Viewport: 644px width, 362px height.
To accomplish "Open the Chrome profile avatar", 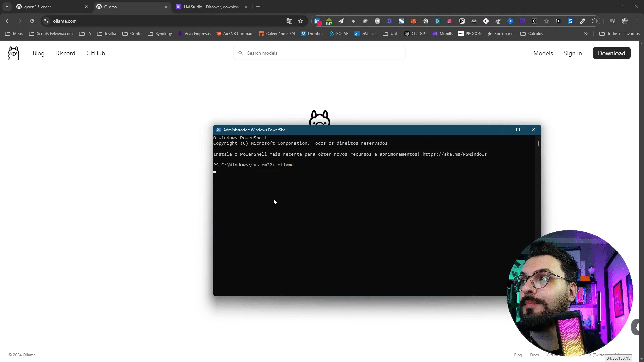I will coord(625,21).
